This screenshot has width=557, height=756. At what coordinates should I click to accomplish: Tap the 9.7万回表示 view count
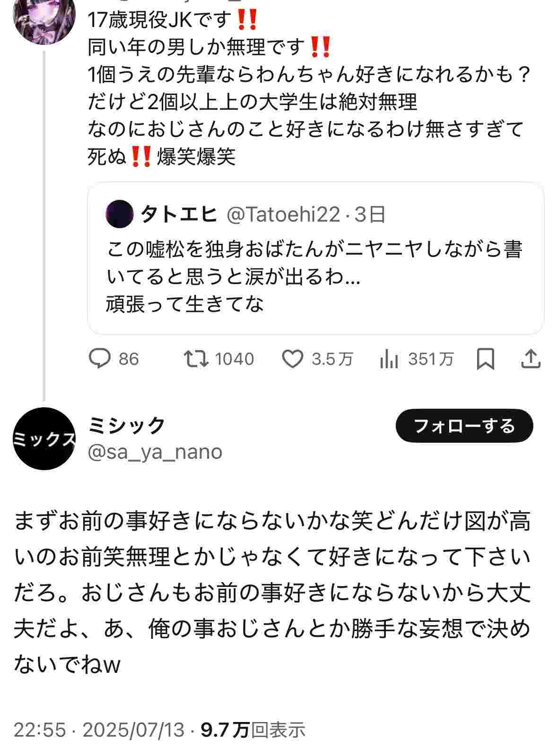(253, 730)
